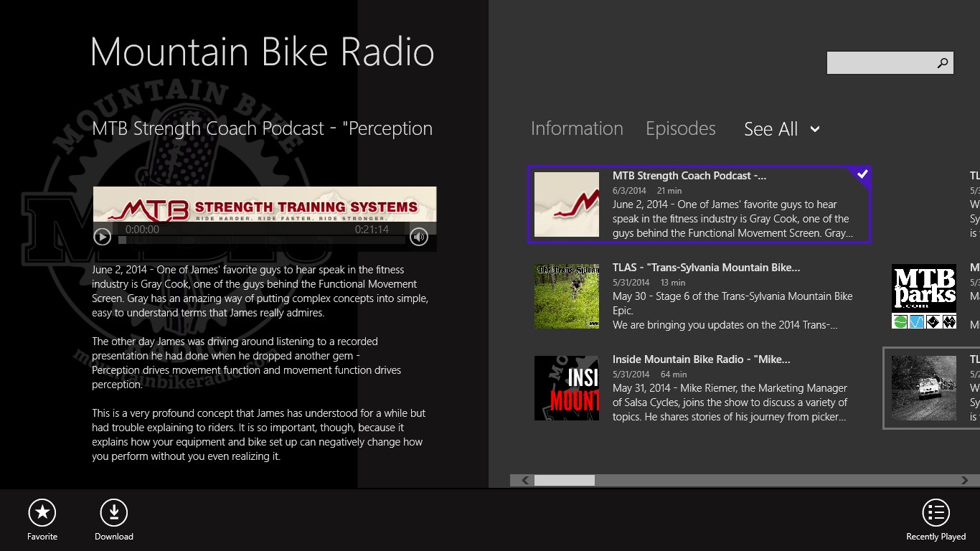980x551 pixels.
Task: Select the MTB Parks logo thumbnail
Action: pyautogui.click(x=923, y=296)
